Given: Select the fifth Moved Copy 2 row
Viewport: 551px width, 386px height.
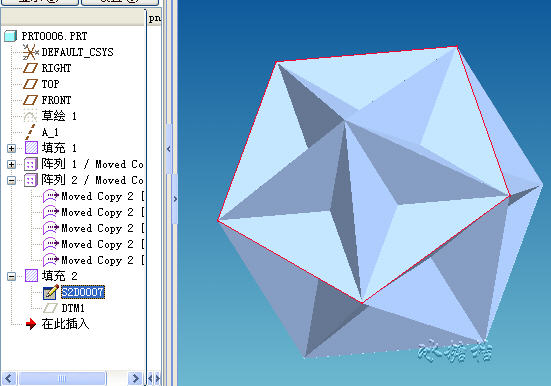Looking at the screenshot, I should (x=93, y=260).
